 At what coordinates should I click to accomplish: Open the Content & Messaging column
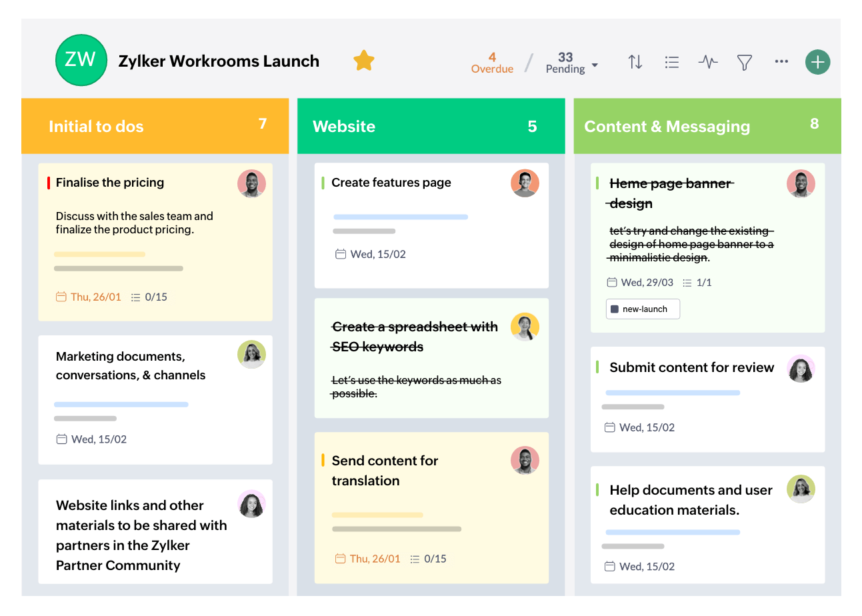667,126
